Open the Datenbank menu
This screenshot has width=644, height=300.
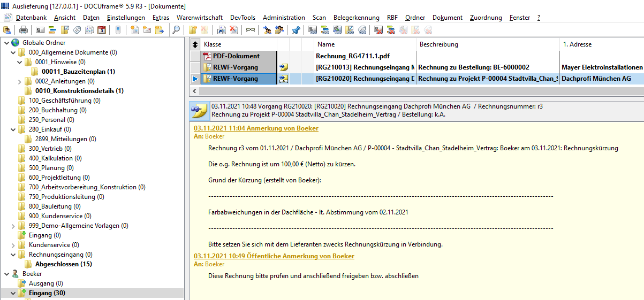[31, 18]
